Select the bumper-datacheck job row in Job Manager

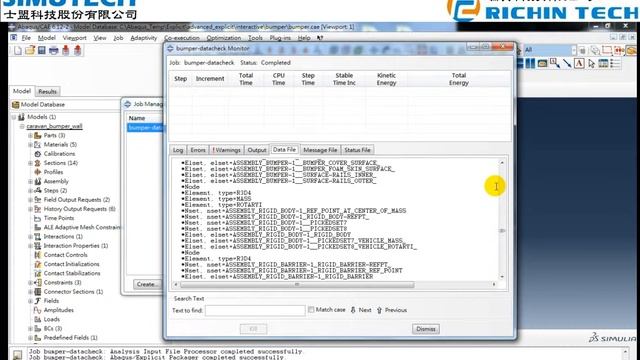(145, 128)
